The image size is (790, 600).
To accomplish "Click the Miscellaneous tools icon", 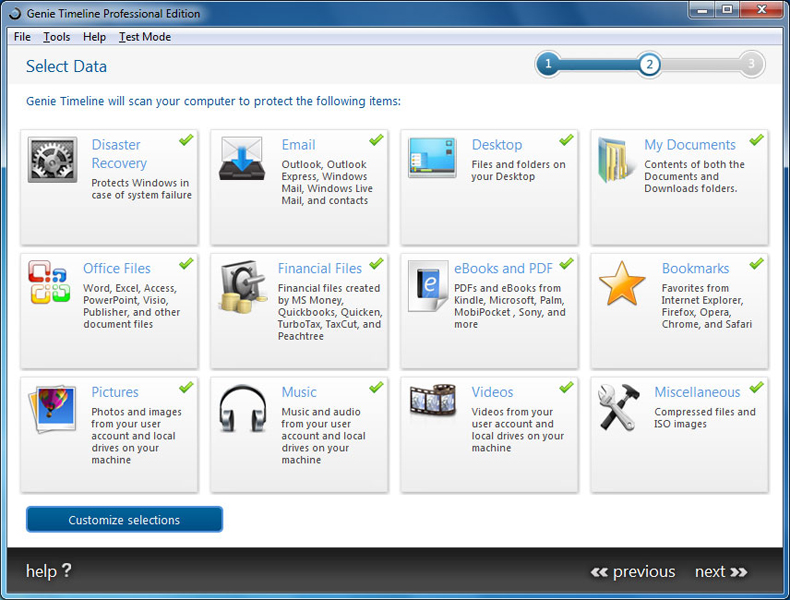I will [619, 407].
